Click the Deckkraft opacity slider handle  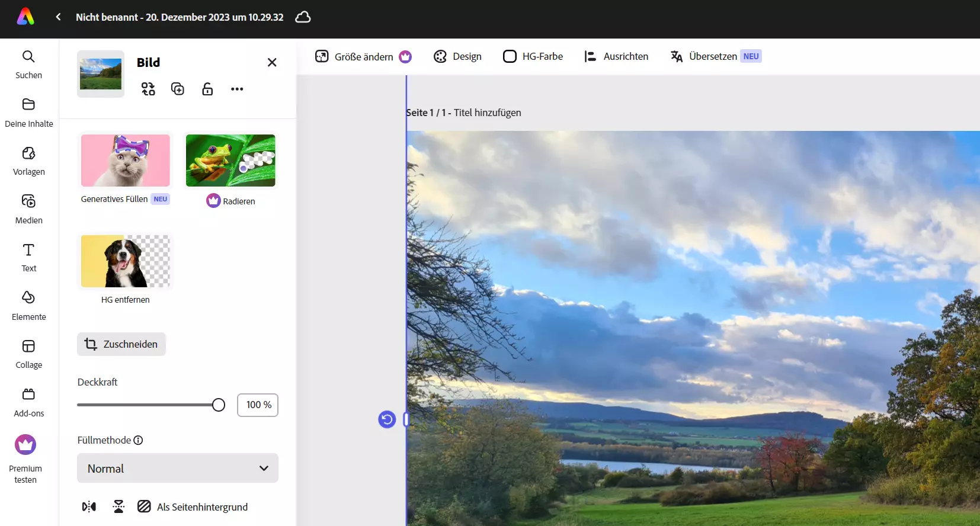click(x=219, y=405)
